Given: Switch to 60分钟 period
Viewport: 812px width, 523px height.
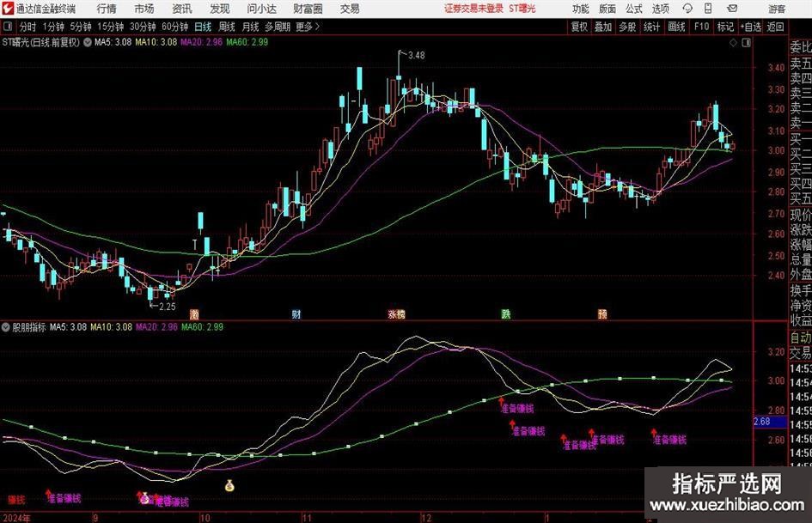Looking at the screenshot, I should (x=175, y=27).
